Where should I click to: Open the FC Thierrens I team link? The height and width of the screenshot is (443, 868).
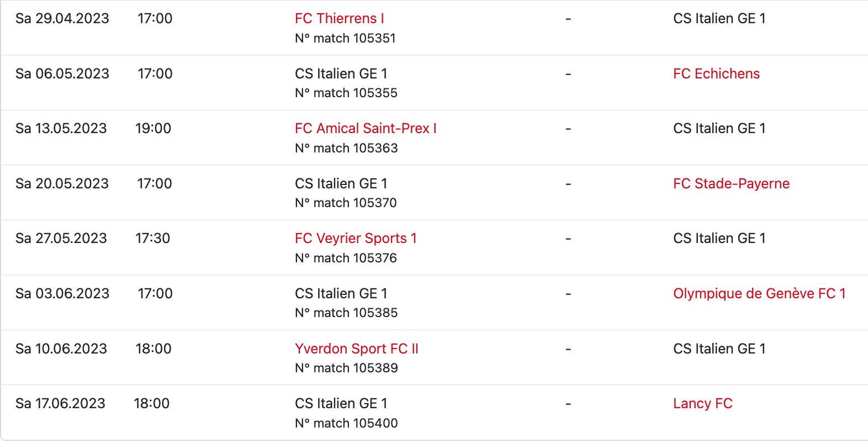coord(339,19)
